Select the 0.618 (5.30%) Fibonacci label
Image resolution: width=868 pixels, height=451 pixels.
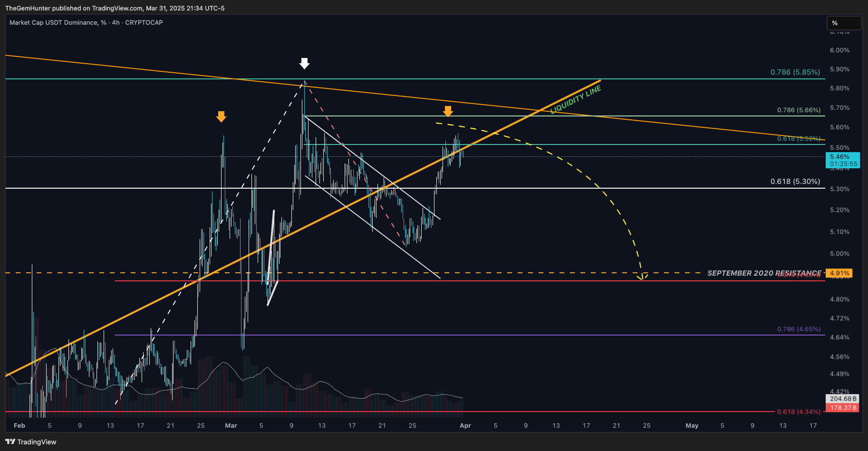point(795,181)
